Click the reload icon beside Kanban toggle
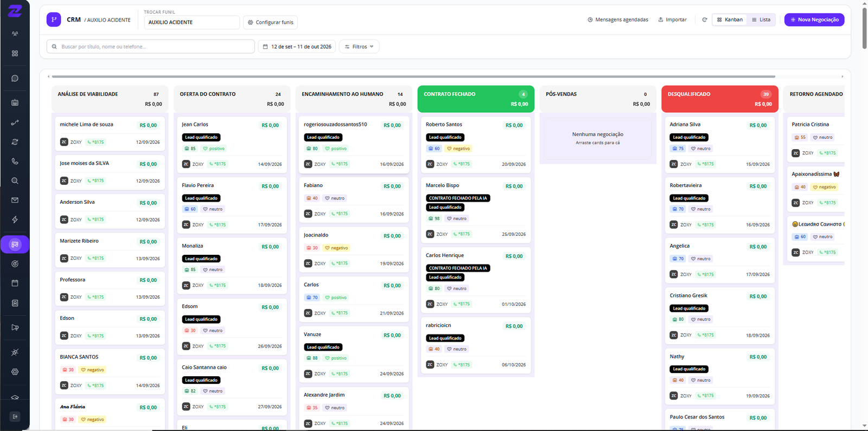Viewport: 868px width, 431px height. [x=705, y=20]
